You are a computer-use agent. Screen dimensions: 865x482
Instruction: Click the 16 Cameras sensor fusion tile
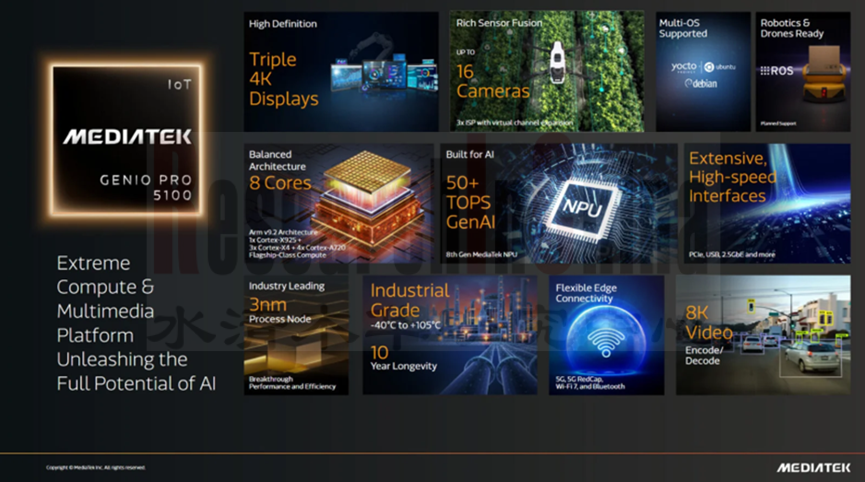click(547, 72)
